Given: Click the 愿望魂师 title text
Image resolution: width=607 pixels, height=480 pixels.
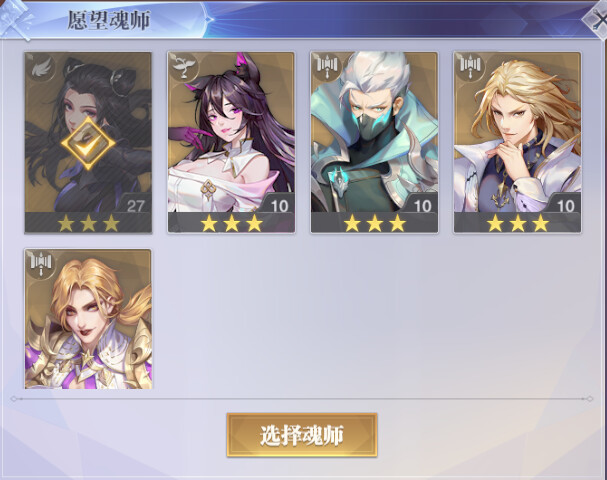Looking at the screenshot, I should point(109,21).
